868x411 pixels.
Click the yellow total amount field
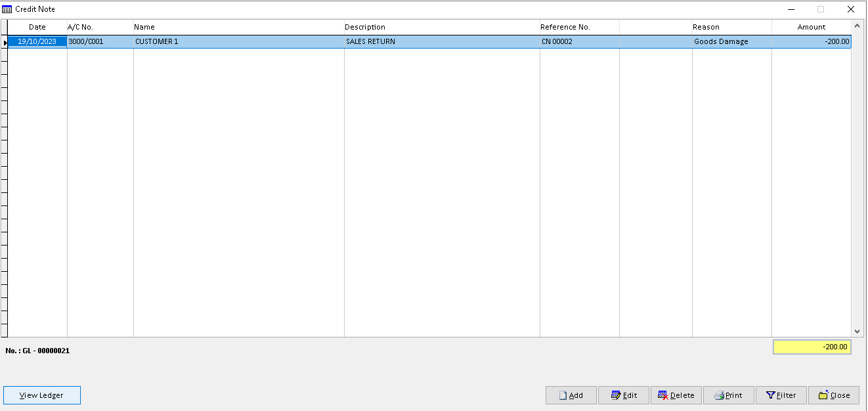812,347
